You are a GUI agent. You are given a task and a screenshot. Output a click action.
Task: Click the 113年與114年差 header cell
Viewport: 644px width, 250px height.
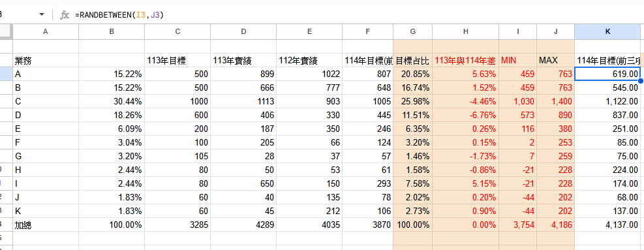pos(466,61)
